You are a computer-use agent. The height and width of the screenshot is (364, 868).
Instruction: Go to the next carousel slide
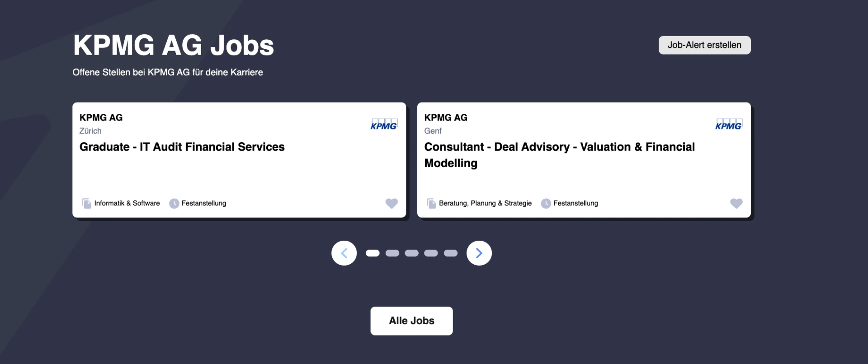(x=479, y=253)
